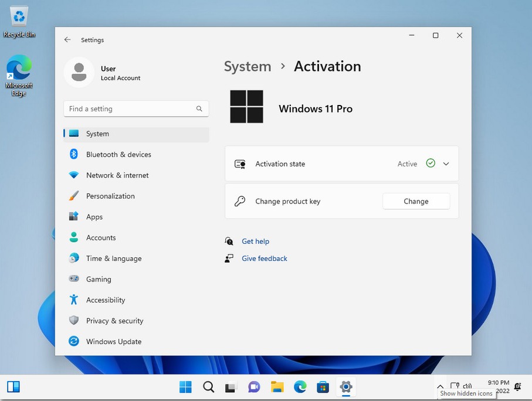Click the System breadcrumb link
Viewport: 532px width, 401px height.
pos(248,66)
